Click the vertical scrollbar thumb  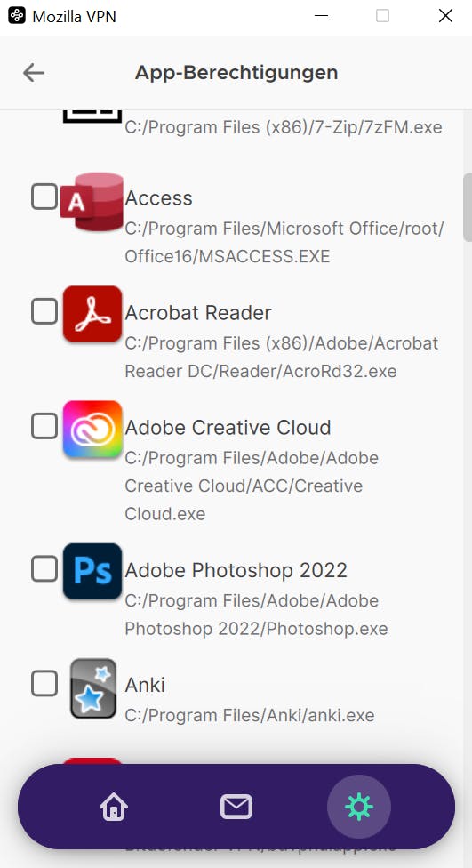(468, 207)
